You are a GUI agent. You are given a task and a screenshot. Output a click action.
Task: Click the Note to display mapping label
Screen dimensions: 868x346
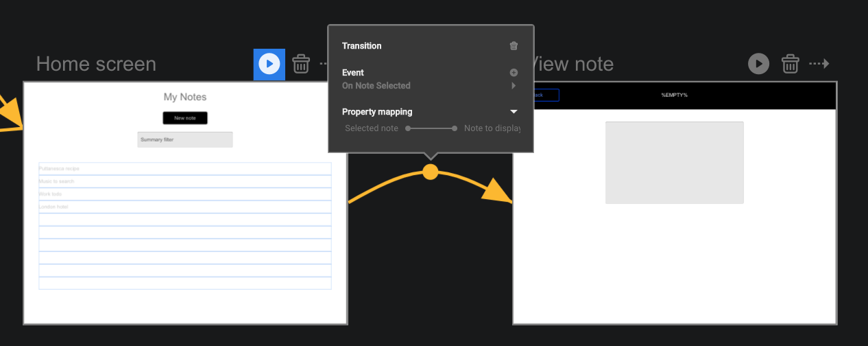[x=492, y=128]
